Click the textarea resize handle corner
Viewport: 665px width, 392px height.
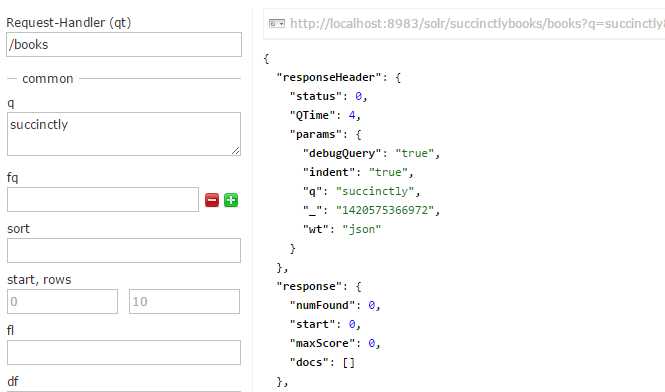[x=236, y=151]
